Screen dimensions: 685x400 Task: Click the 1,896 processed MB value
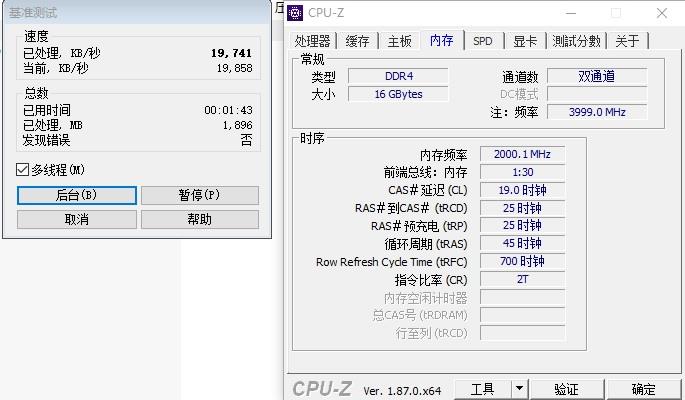point(238,125)
